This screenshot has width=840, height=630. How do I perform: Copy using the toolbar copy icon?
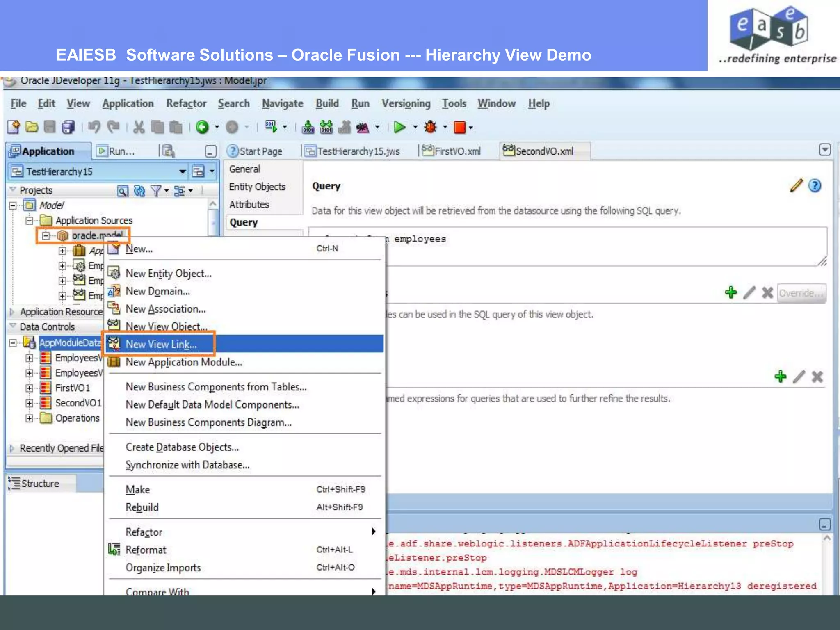[x=157, y=127]
